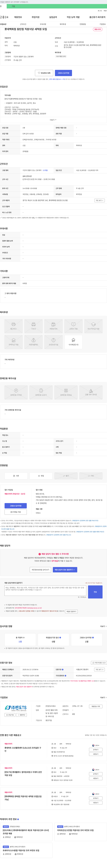The height and width of the screenshot is (868, 107).
Task: Click the 장애인용 승강기 icon
Action: point(41,392)
